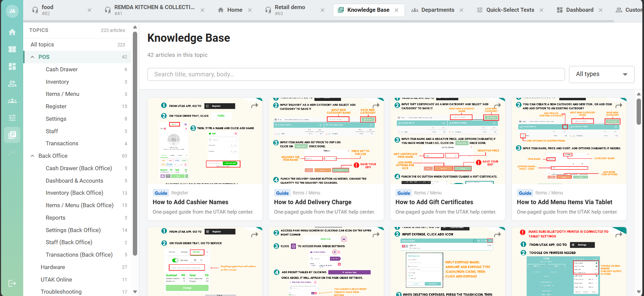The width and height of the screenshot is (644, 296).
Task: Collapse the Back Office topic chevron
Action: pos(32,156)
